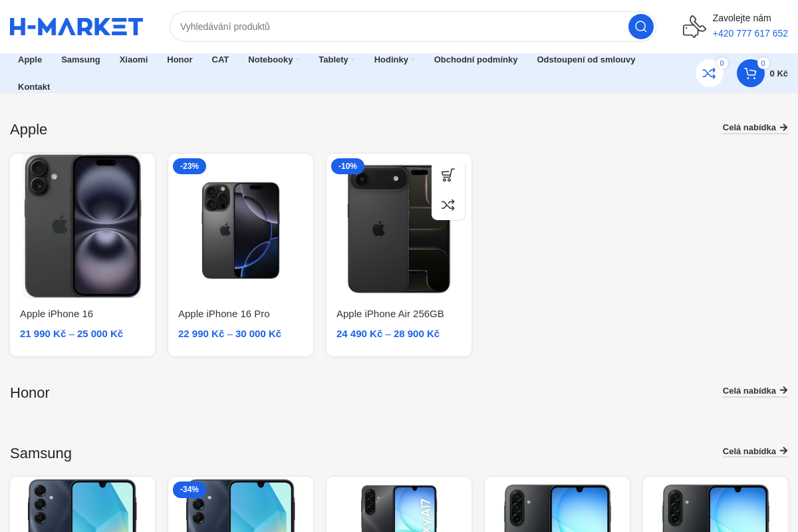Click the -23% discount badge
This screenshot has height=532, width=798.
[x=190, y=166]
